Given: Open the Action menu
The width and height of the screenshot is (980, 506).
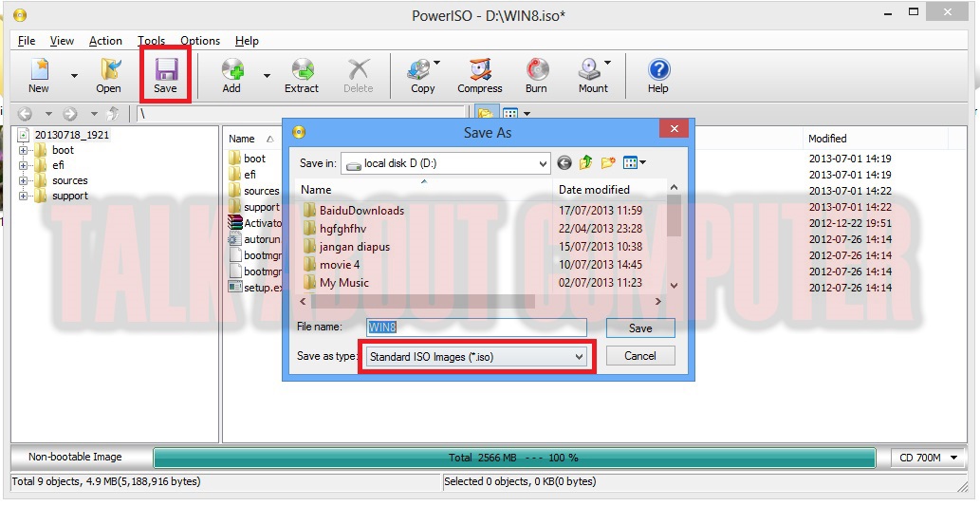Looking at the screenshot, I should [x=105, y=41].
